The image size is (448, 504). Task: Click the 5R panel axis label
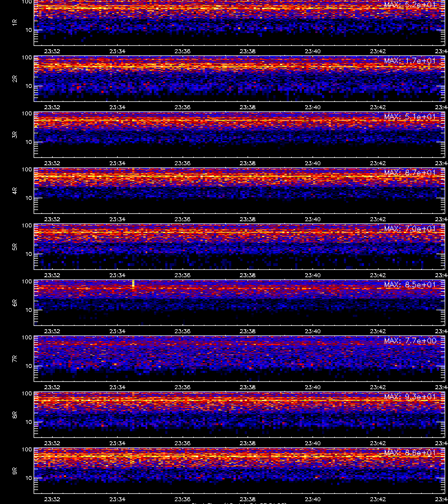[15, 246]
